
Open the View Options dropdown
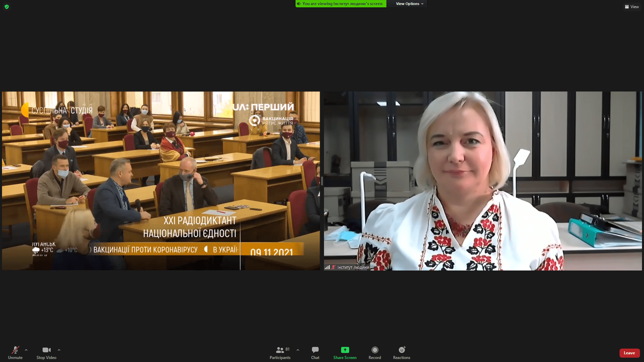click(x=409, y=4)
